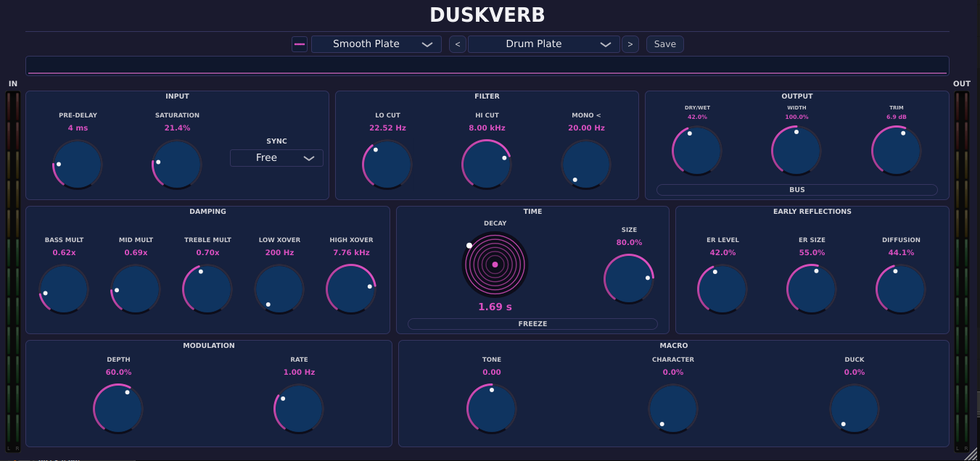
Task: Go to the next preset arrow
Action: [630, 44]
